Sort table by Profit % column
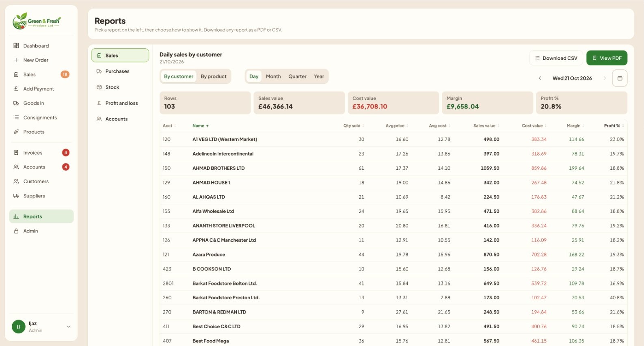This screenshot has height=346, width=644. pos(614,125)
